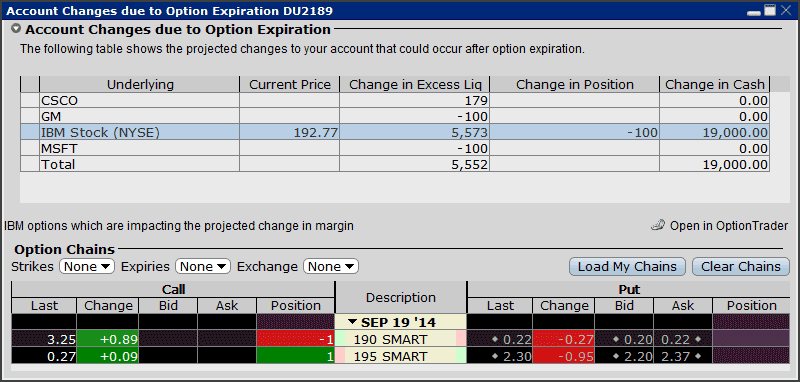
Task: Sort by Change in Excess Liq header
Action: pyautogui.click(x=415, y=84)
